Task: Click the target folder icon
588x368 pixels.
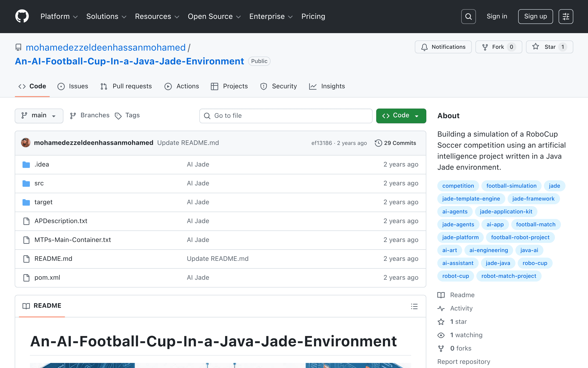Action: pyautogui.click(x=26, y=202)
